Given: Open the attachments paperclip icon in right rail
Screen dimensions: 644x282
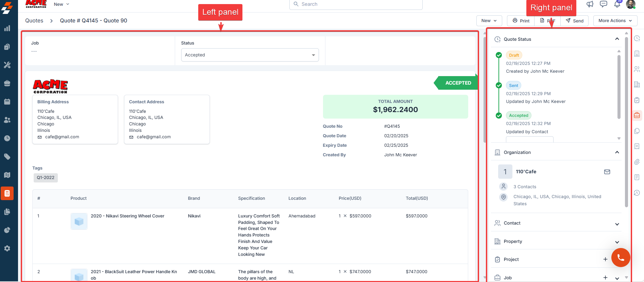Looking at the screenshot, I should [637, 162].
